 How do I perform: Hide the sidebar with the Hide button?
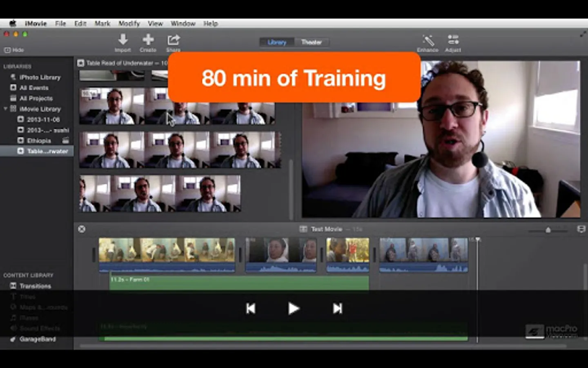(14, 50)
